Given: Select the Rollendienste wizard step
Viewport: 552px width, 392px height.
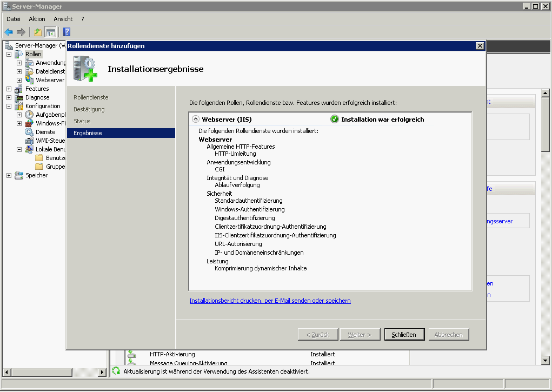Looking at the screenshot, I should (x=91, y=97).
